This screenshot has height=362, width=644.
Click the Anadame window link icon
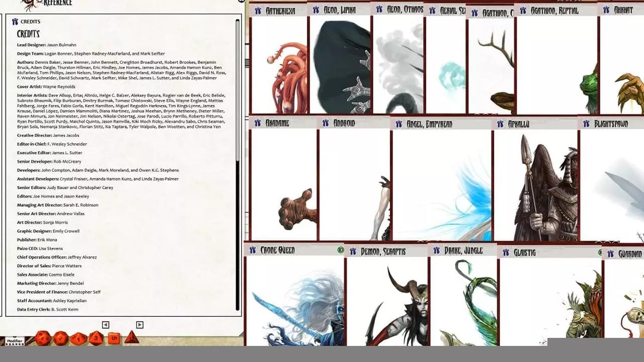click(x=258, y=123)
